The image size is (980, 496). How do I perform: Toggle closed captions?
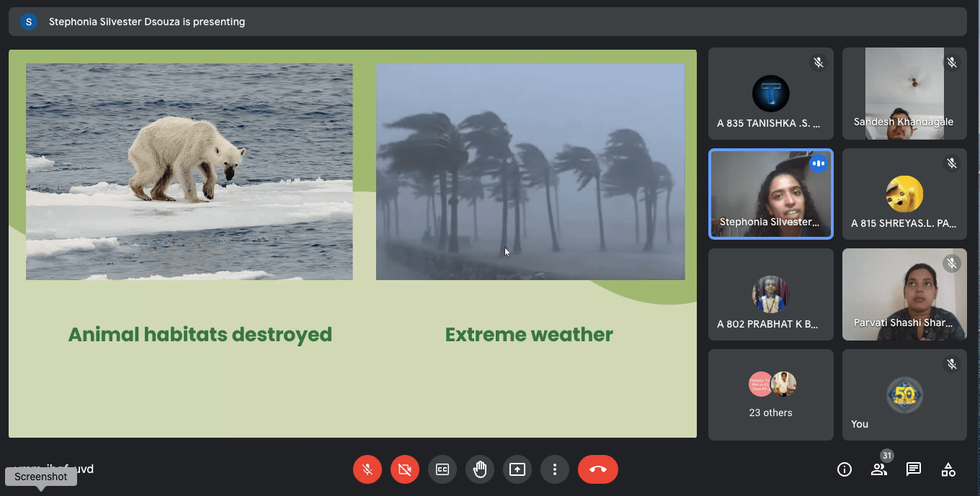click(442, 469)
